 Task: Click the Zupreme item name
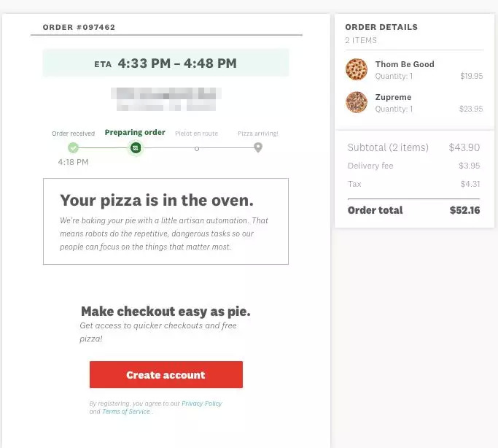393,97
